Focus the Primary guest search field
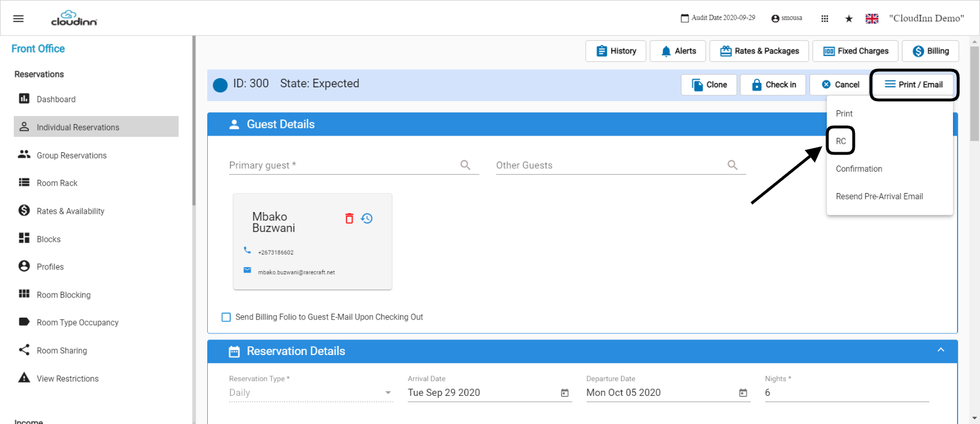980x424 pixels. point(343,165)
